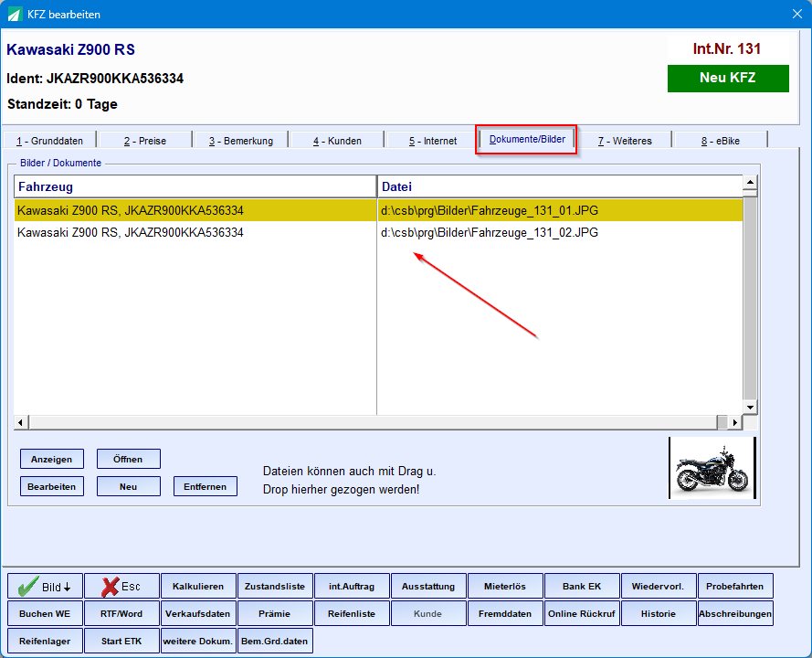The width and height of the screenshot is (812, 658).
Task: Open Verkaufsdaten
Action: [198, 613]
